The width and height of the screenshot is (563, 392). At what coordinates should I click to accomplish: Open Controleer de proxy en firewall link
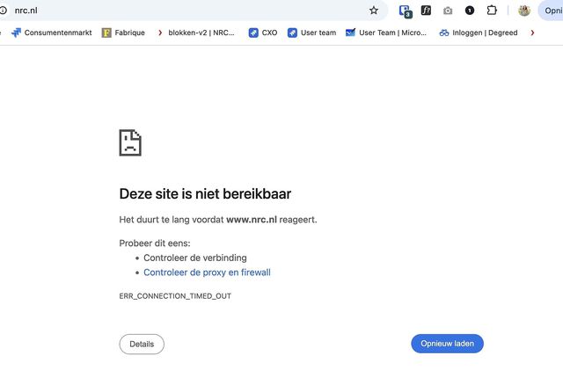pyautogui.click(x=207, y=272)
